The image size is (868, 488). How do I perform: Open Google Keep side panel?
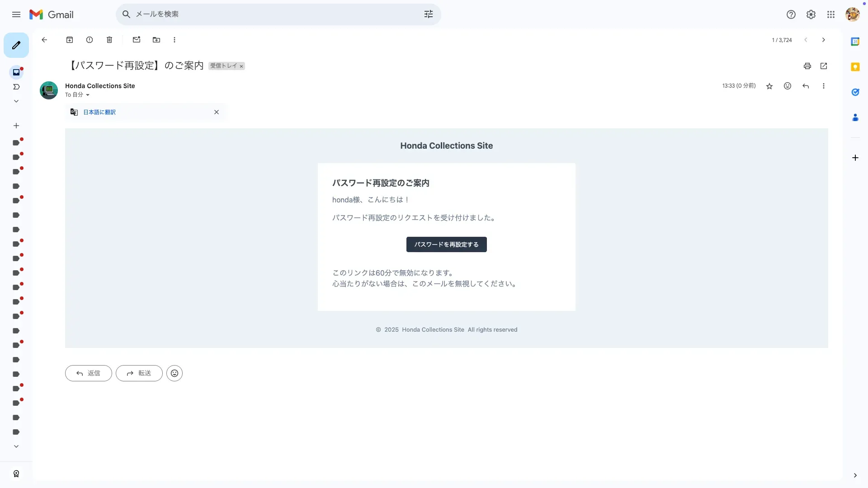(x=855, y=67)
